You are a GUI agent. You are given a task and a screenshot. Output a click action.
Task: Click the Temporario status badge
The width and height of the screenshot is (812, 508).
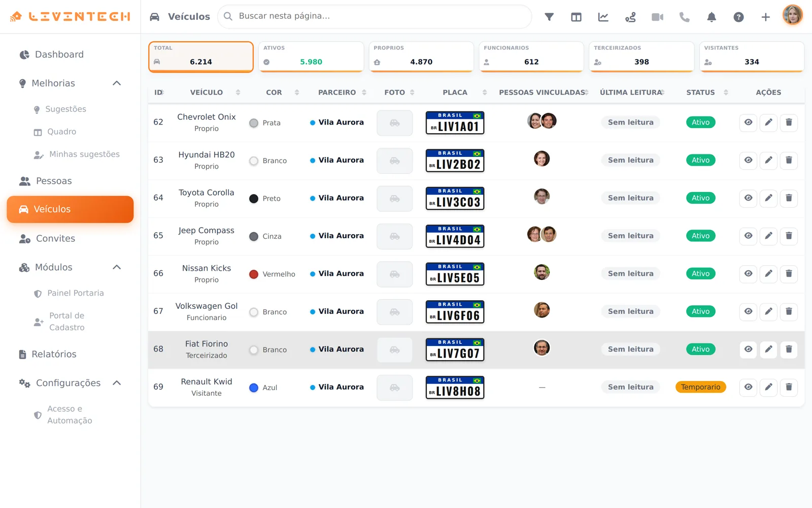[700, 387]
